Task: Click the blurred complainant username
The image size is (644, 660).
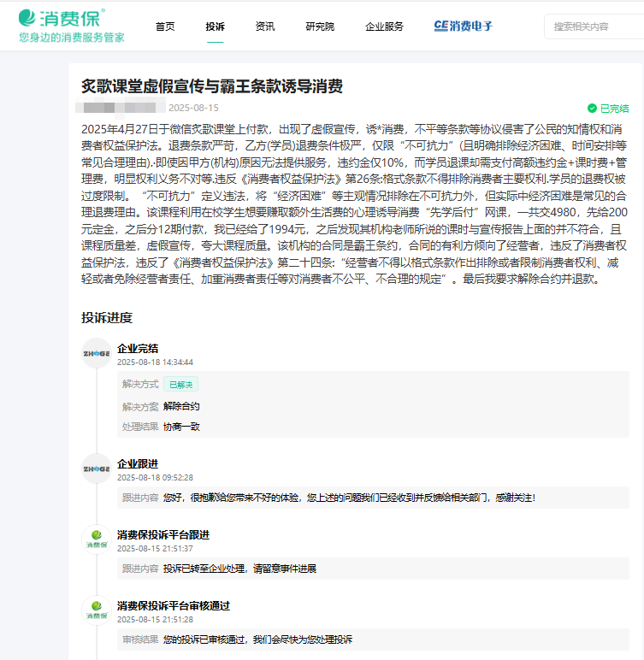Action: (121, 108)
